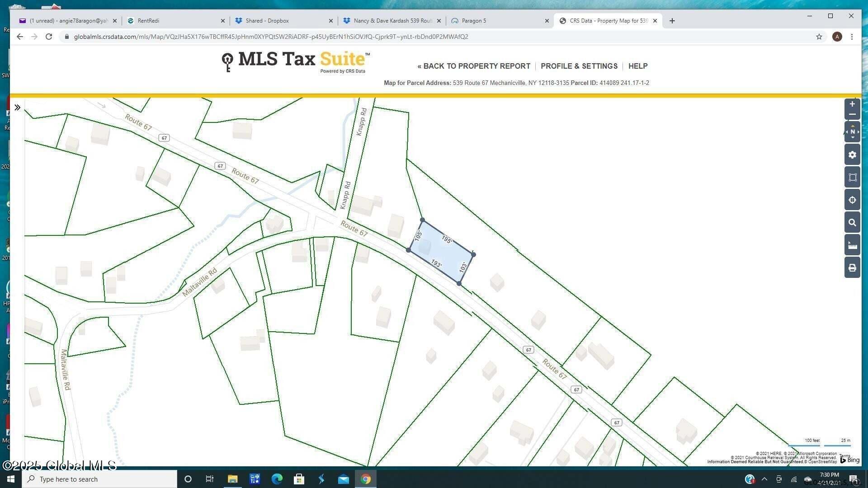Zoom out the map with minus button
The height and width of the screenshot is (488, 868).
click(852, 115)
